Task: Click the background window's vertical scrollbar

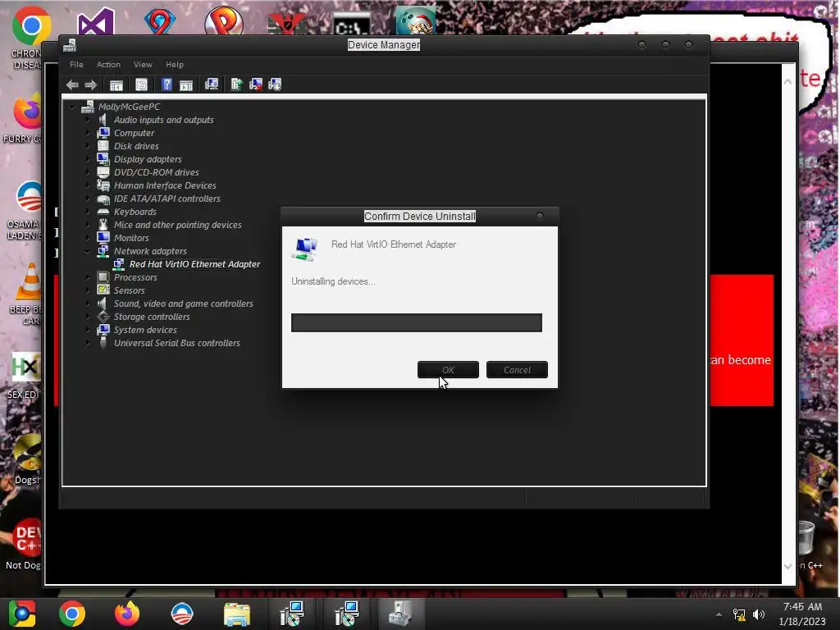Action: point(787,324)
